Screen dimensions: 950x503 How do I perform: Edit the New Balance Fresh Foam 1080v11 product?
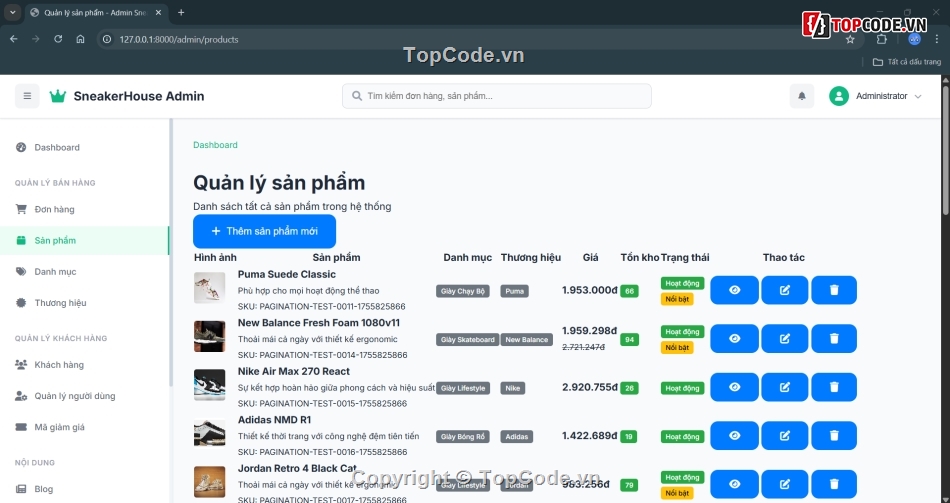pos(784,339)
